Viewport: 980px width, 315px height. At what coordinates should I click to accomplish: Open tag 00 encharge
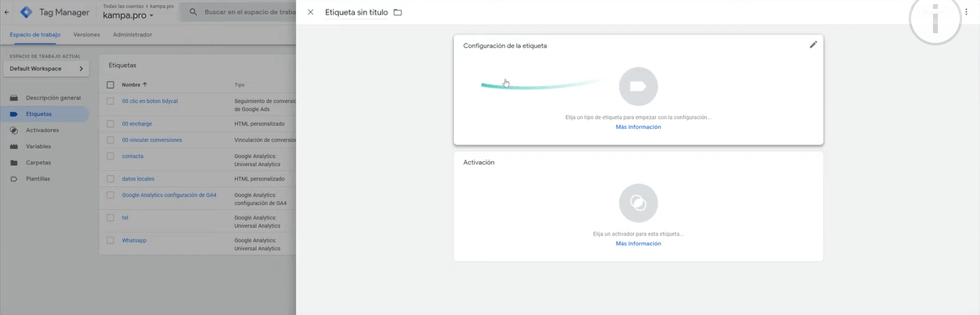click(137, 124)
